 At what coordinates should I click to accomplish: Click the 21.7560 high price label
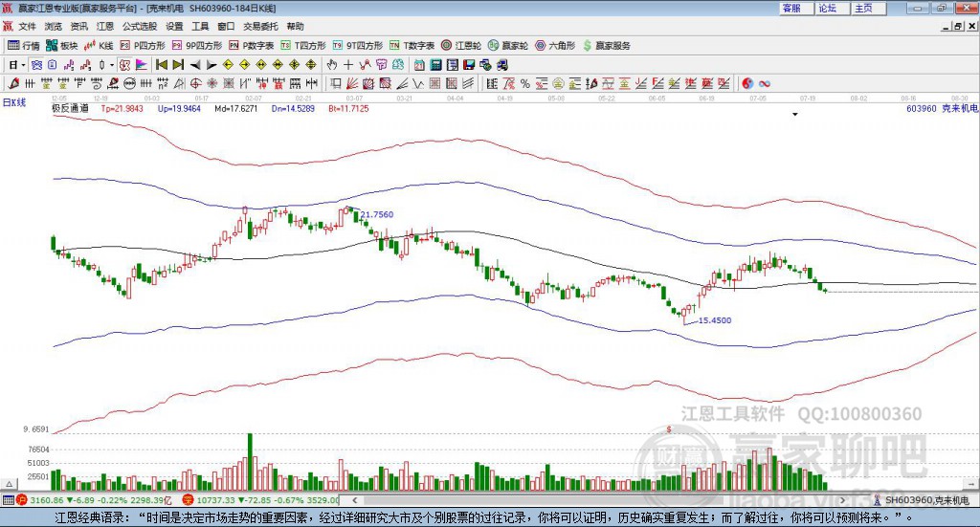coord(377,214)
